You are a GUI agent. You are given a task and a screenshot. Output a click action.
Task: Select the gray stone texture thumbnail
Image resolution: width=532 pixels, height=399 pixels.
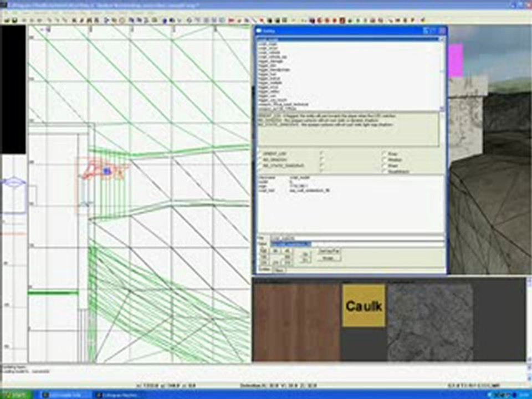430,323
